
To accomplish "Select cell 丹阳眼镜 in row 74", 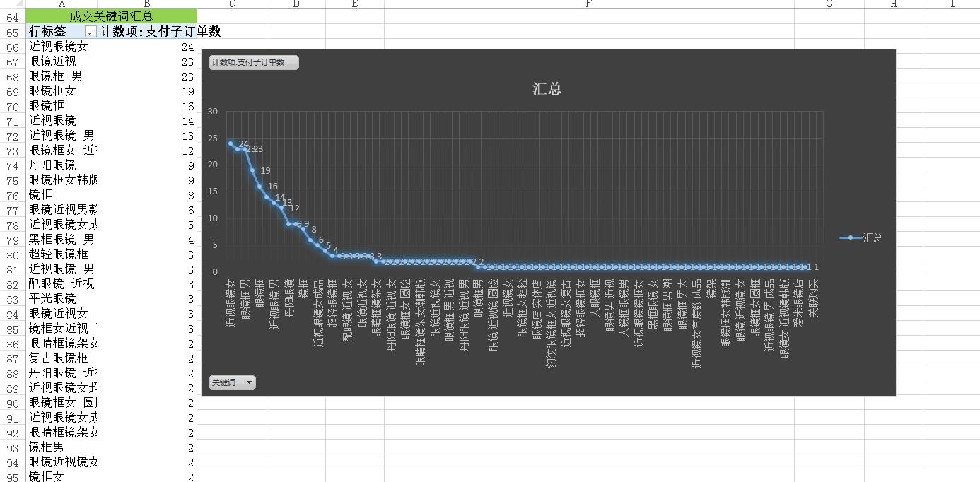I will (x=62, y=165).
